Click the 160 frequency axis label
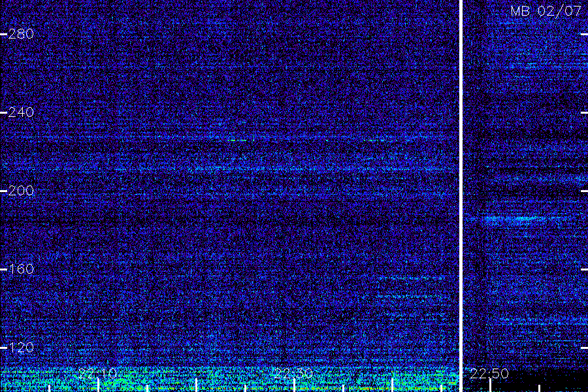 coord(21,269)
